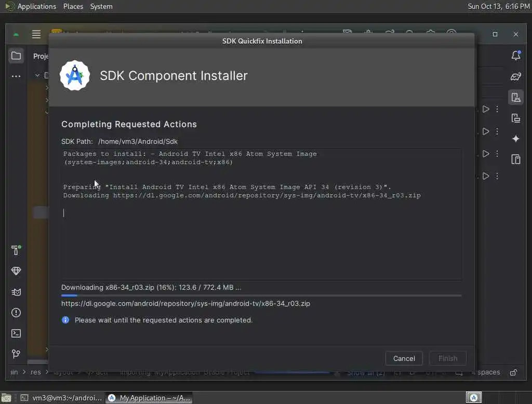
Task: Click the download progress bar
Action: (x=261, y=296)
